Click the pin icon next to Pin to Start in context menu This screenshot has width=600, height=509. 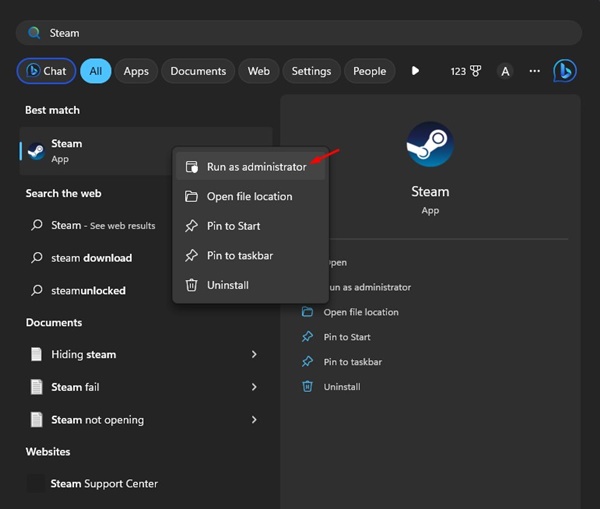[x=191, y=226]
